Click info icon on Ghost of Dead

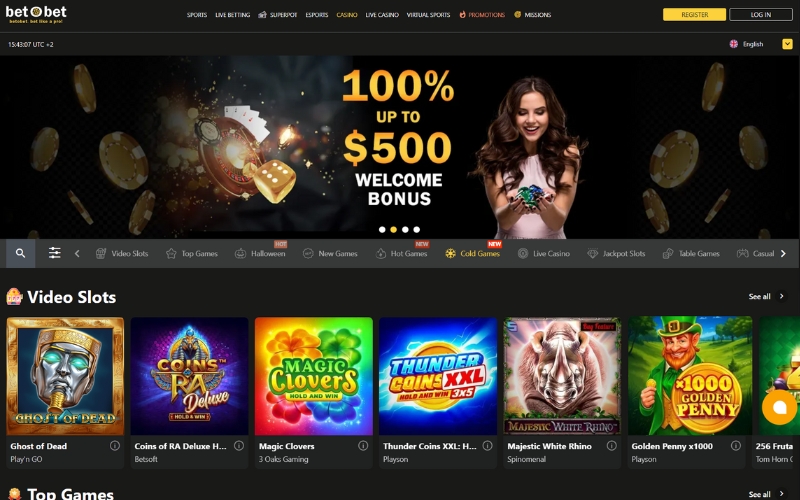(115, 445)
